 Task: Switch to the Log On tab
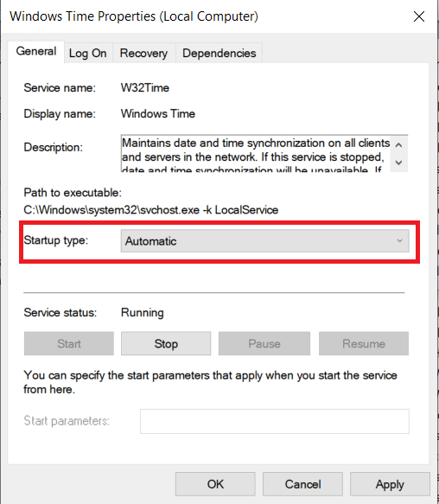(x=88, y=53)
